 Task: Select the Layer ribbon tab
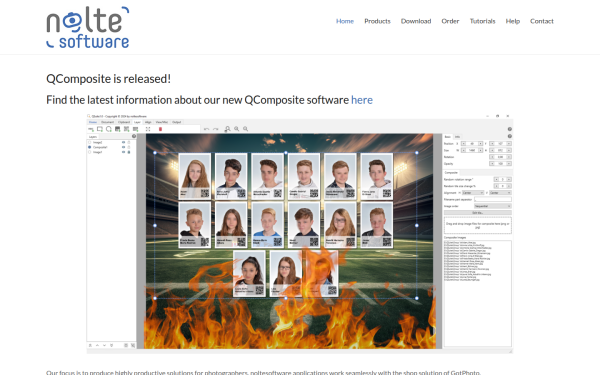[137, 122]
